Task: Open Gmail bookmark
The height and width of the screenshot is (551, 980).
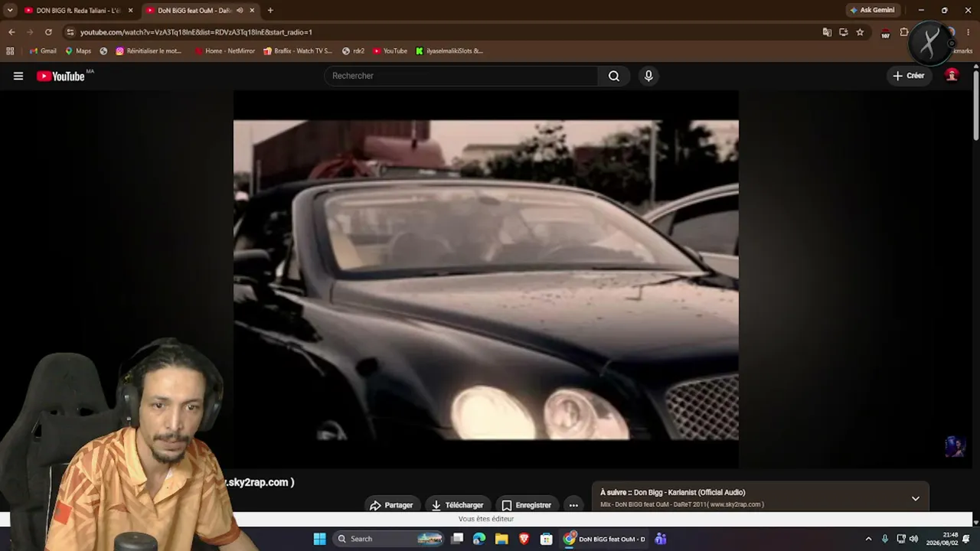Action: tap(43, 51)
